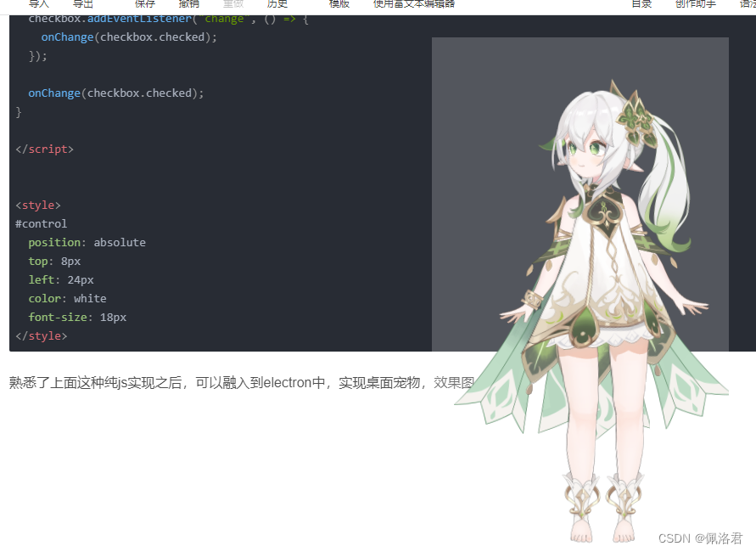Click the color: white property line
Viewport: 756px width, 552px height.
(x=65, y=298)
